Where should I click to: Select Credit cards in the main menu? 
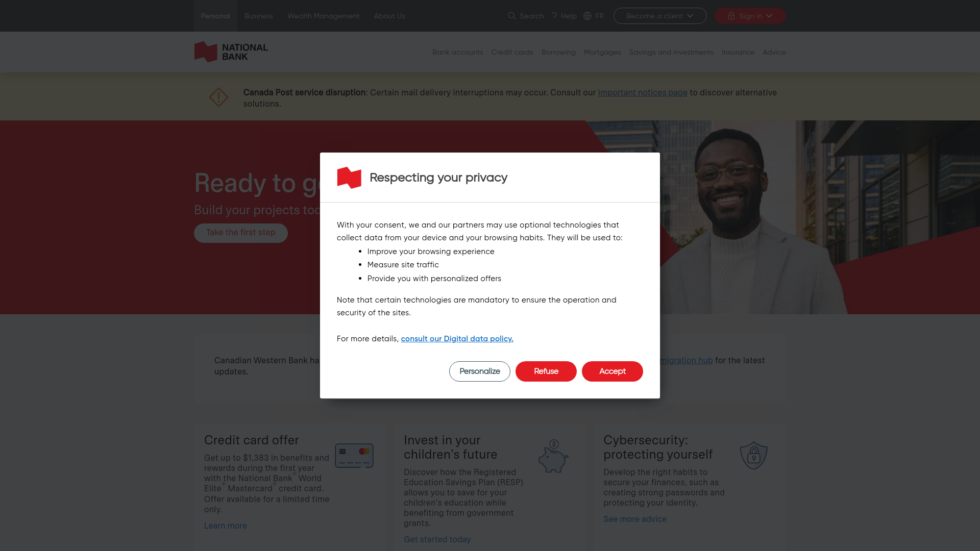512,52
